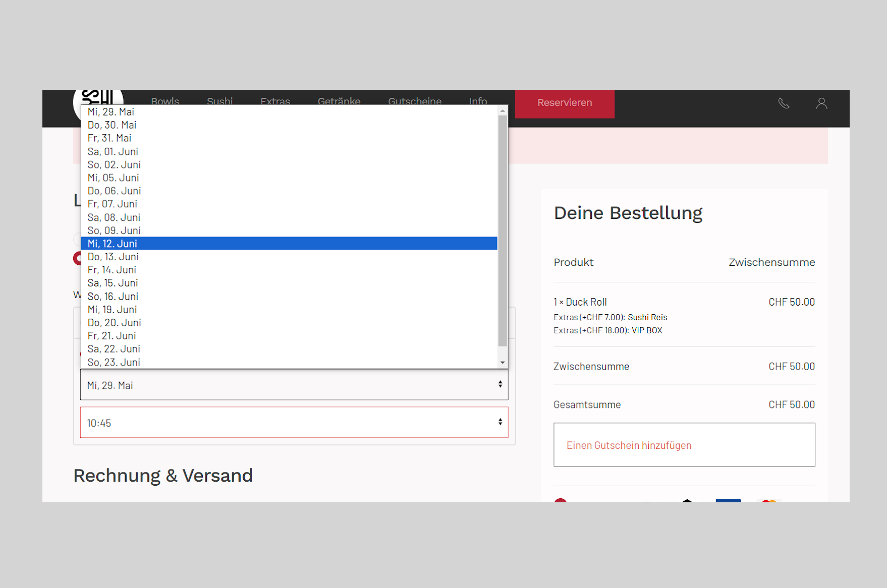The image size is (887, 588).
Task: Select highlighted Mi, 12. Juni option
Action: 289,244
